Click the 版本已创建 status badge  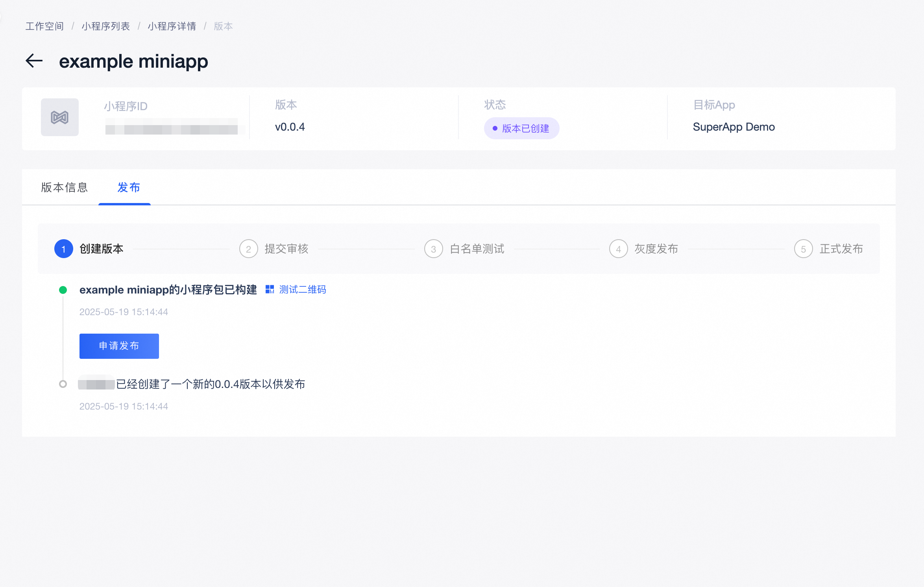(521, 128)
